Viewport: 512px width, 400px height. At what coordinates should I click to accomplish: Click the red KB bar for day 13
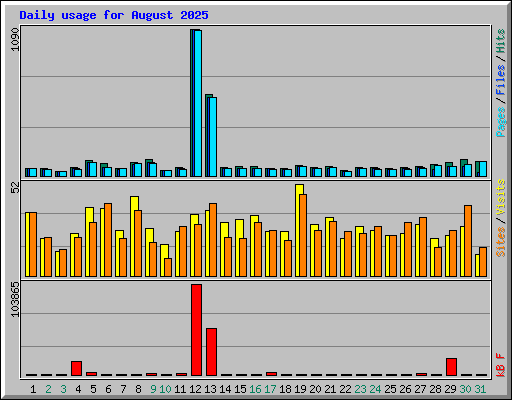tap(211, 352)
